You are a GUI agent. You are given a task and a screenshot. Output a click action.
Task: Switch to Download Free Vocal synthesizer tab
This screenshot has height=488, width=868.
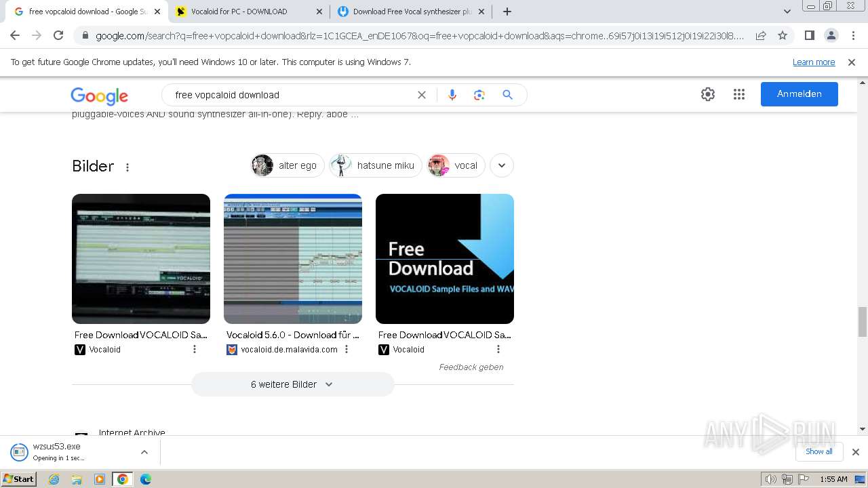411,12
